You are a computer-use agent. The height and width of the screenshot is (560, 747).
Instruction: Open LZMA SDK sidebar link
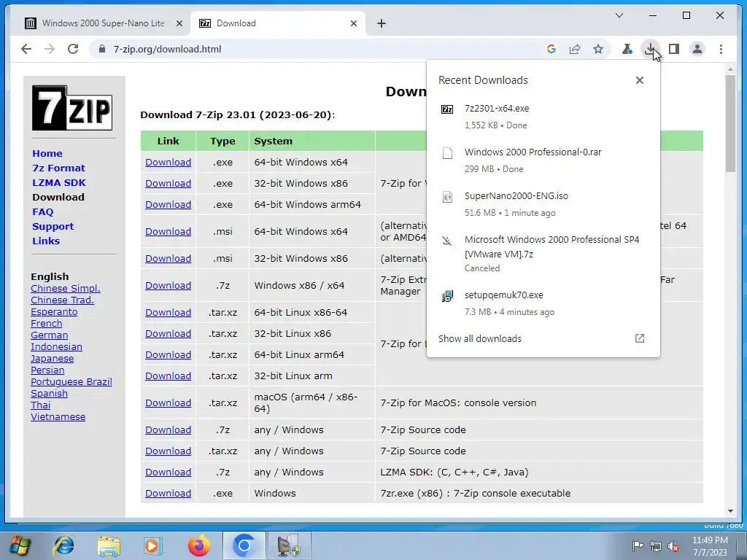[x=59, y=183]
